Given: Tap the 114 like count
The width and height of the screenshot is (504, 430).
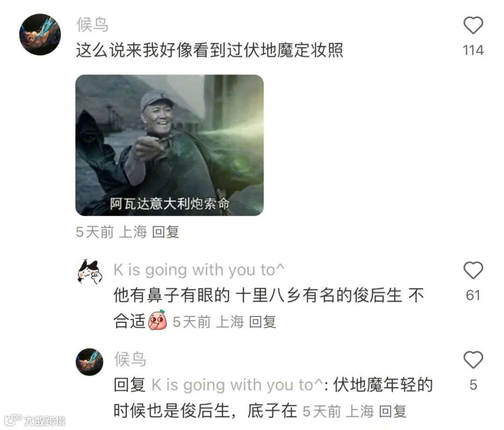Looking at the screenshot, I should click(473, 50).
